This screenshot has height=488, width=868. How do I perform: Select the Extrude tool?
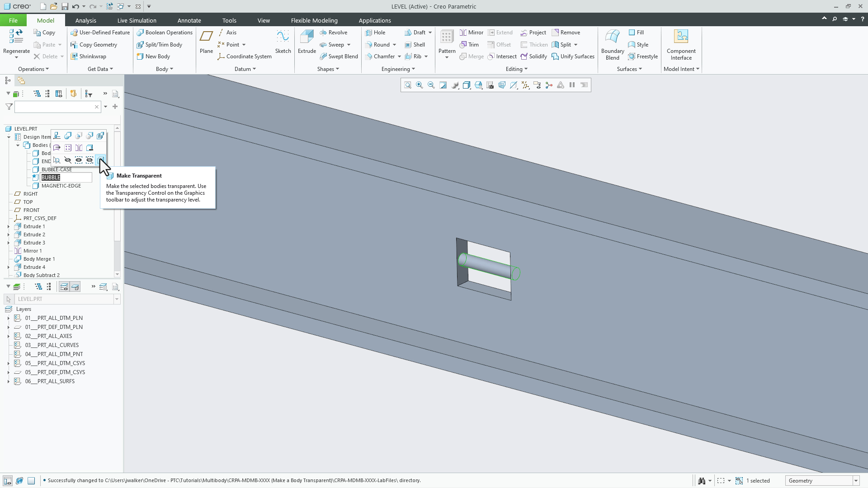pos(307,43)
